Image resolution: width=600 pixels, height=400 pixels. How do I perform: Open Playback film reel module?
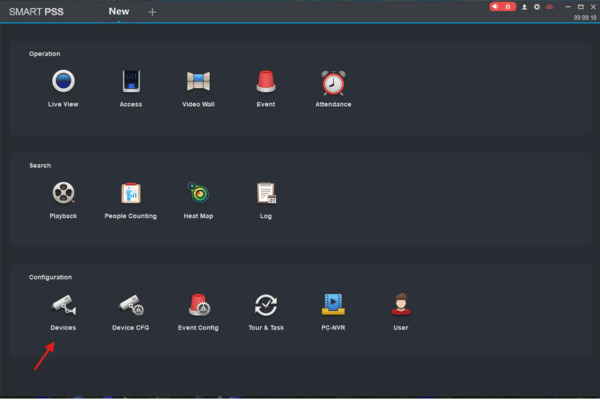click(x=63, y=200)
